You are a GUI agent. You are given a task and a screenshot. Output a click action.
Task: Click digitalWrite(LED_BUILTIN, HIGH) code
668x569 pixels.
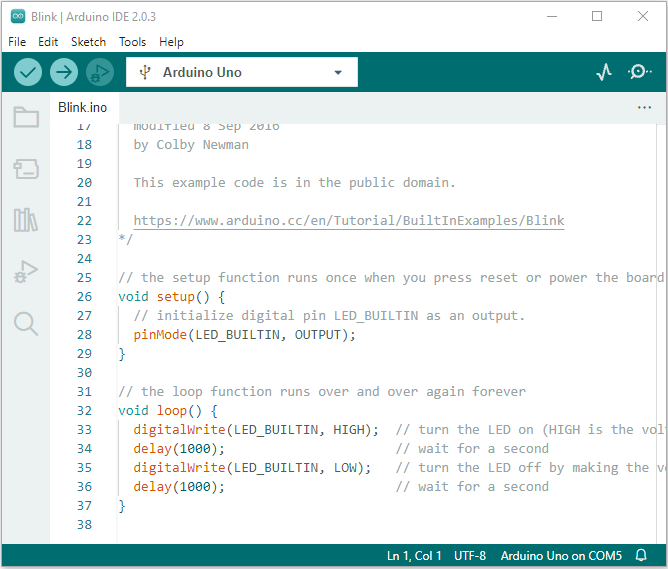(x=256, y=430)
